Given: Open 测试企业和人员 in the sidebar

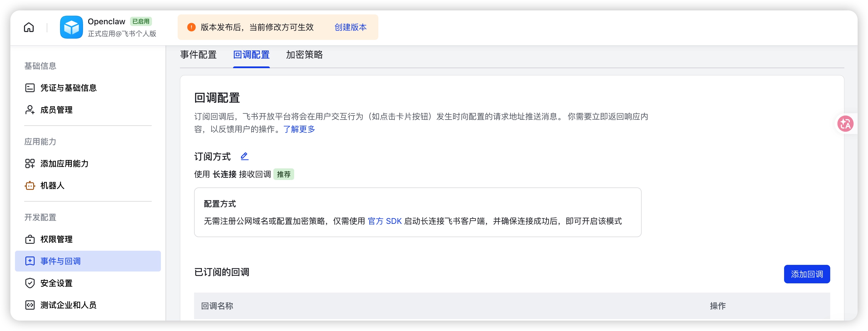Looking at the screenshot, I should click(x=68, y=305).
